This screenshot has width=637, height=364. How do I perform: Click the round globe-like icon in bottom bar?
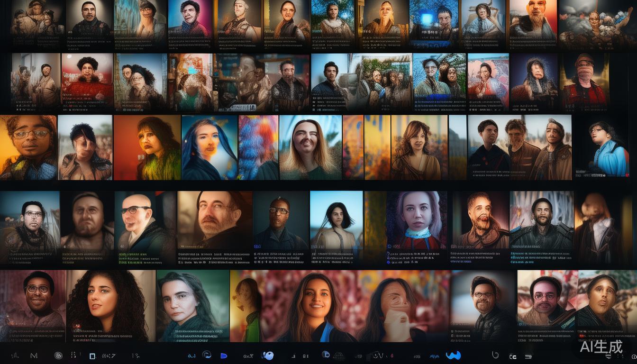58,355
